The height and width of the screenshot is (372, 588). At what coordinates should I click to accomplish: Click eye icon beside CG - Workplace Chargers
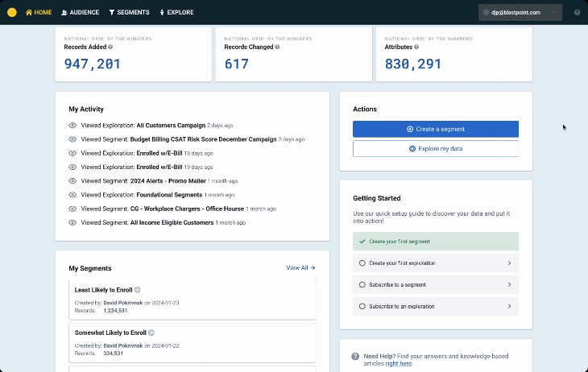[x=72, y=209]
